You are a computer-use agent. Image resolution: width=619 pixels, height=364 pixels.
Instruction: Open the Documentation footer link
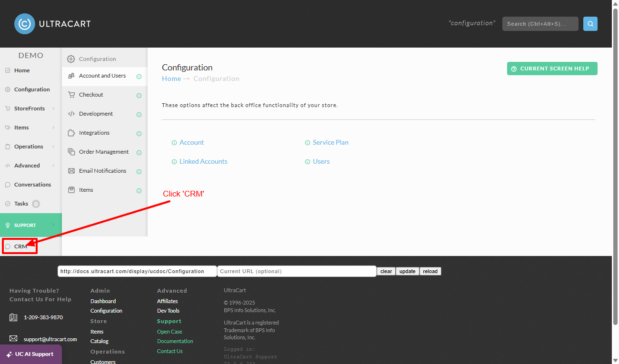[175, 341]
